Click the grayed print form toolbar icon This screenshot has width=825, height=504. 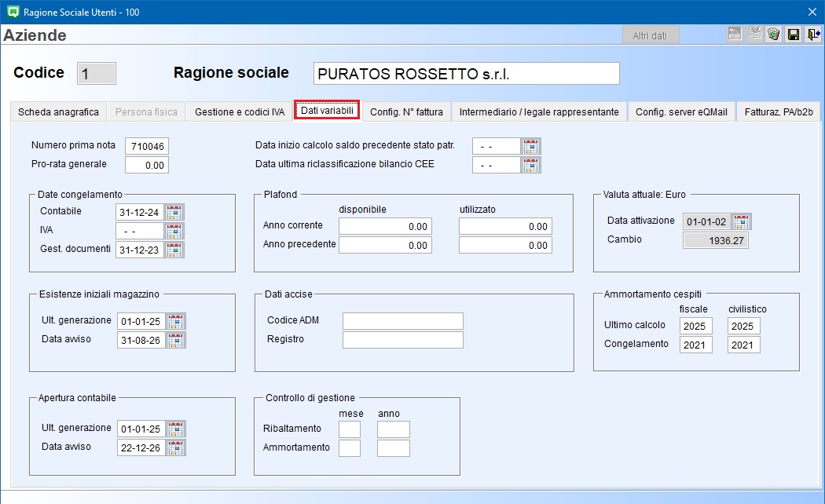735,35
